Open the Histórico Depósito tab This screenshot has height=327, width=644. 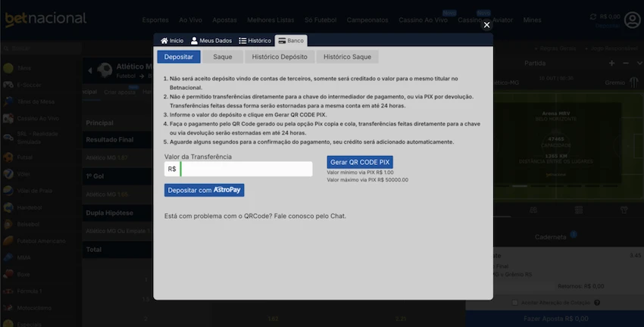280,57
